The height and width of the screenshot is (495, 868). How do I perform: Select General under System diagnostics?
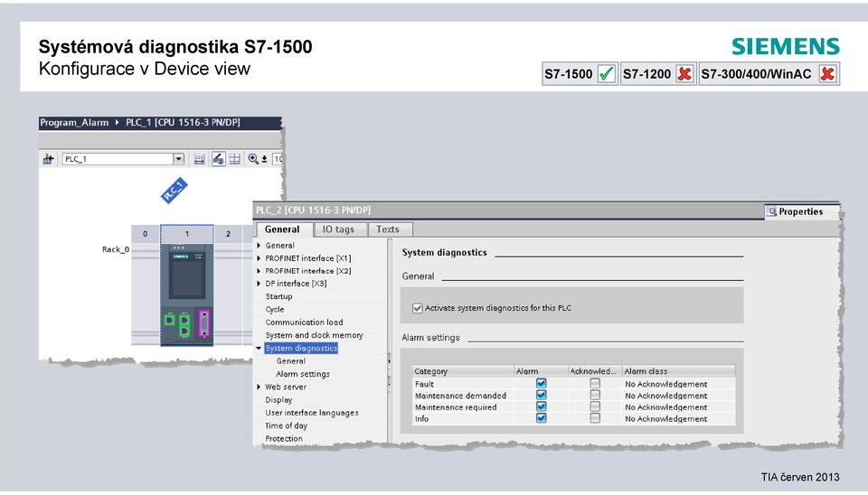[x=290, y=360]
